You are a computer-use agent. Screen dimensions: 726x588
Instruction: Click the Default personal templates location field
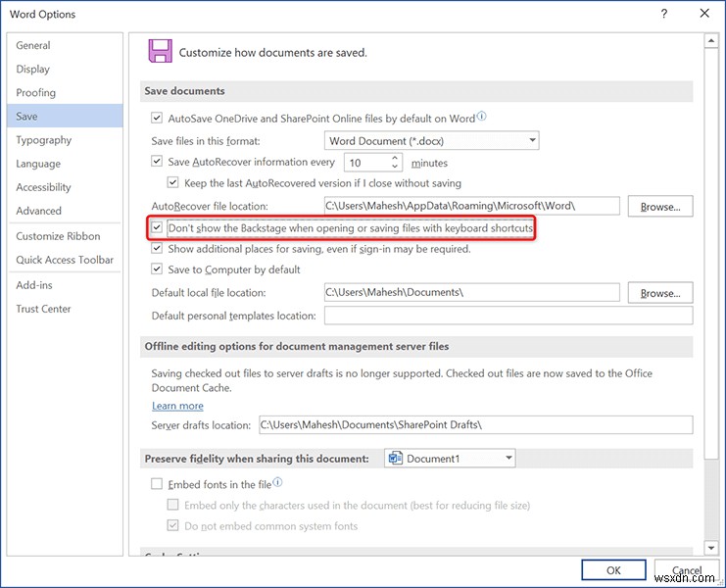[508, 316]
